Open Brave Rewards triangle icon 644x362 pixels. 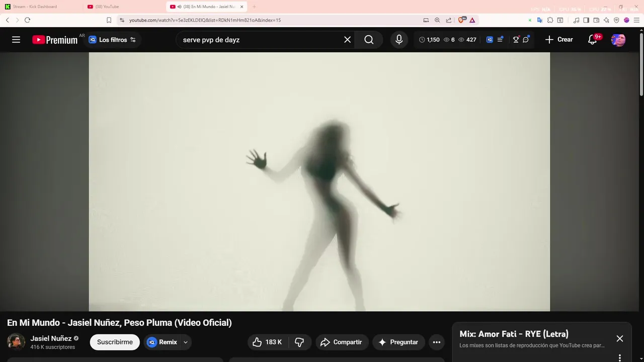coord(472,20)
